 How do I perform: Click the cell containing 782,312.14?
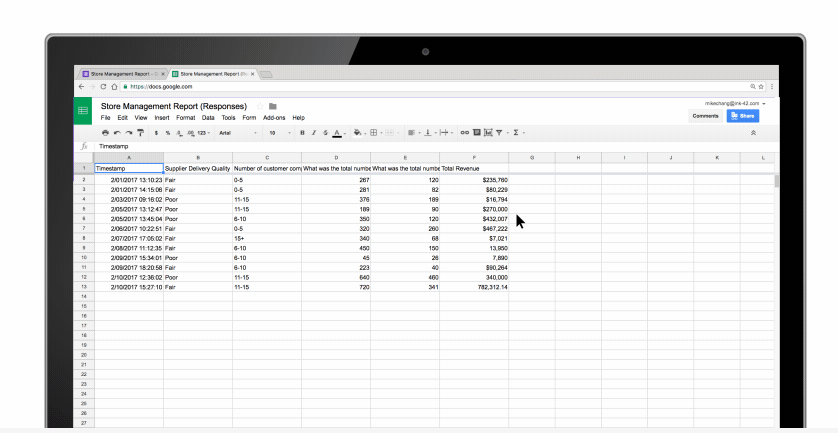coord(474,287)
